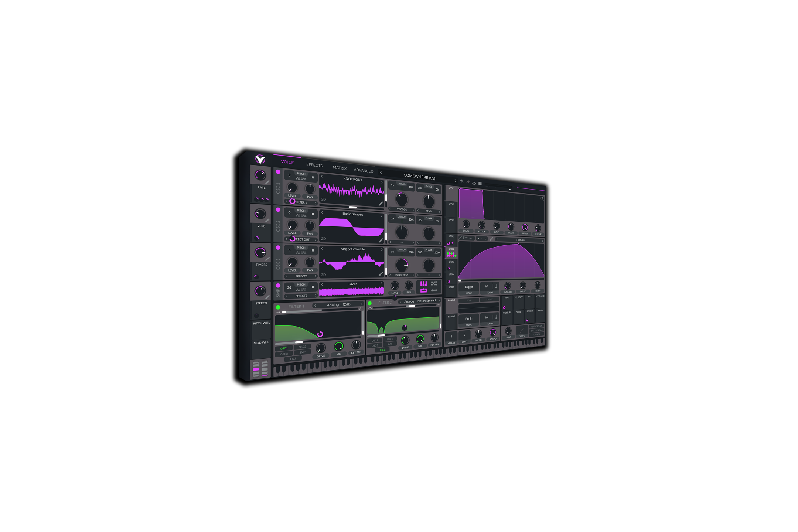Click the OSC 1 wavetable frame slider
The height and width of the screenshot is (532, 798).
(x=352, y=207)
